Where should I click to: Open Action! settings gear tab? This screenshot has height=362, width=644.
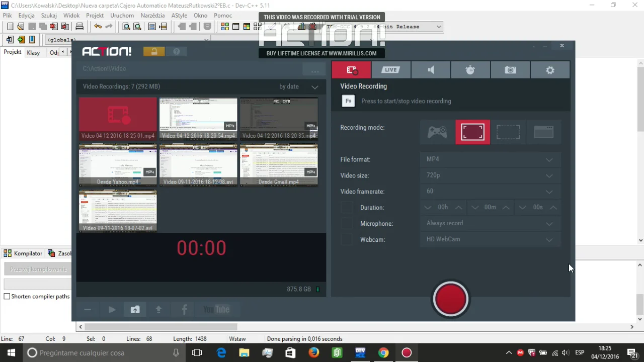pyautogui.click(x=550, y=70)
